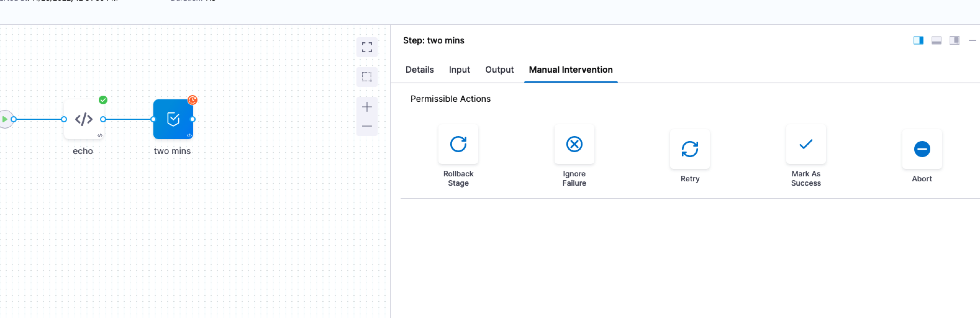Activate the area selection zoom tool
This screenshot has height=318, width=980.
[367, 77]
